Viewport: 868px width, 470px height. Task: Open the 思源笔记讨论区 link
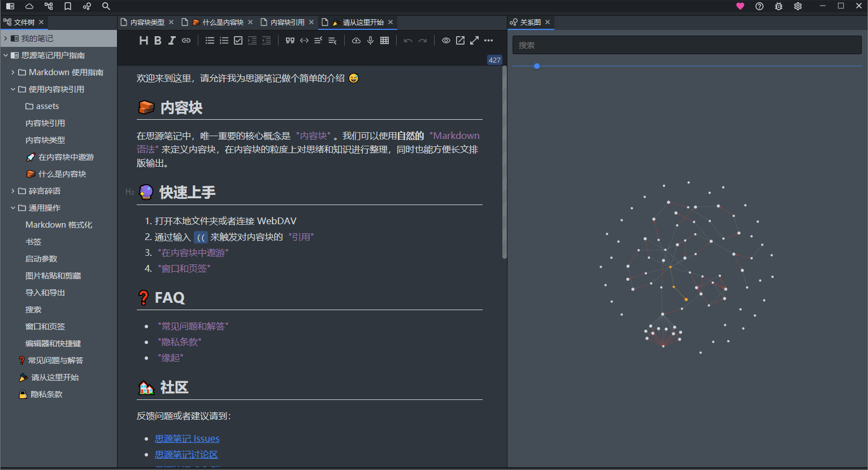click(186, 455)
